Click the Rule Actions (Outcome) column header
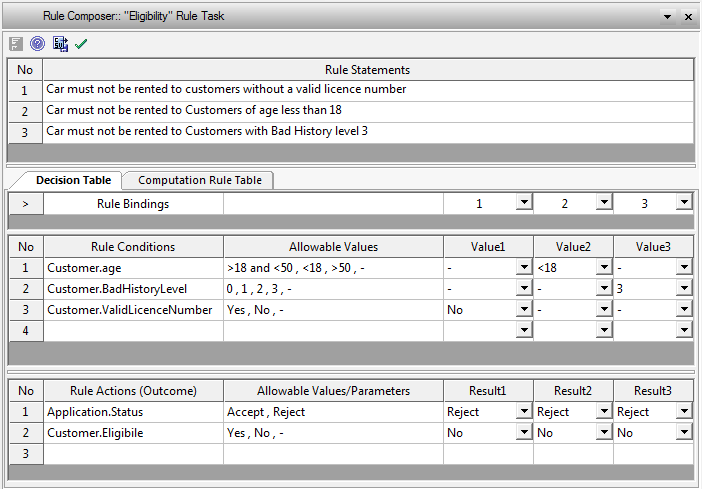Screen dimensions: 702x489 point(133,391)
